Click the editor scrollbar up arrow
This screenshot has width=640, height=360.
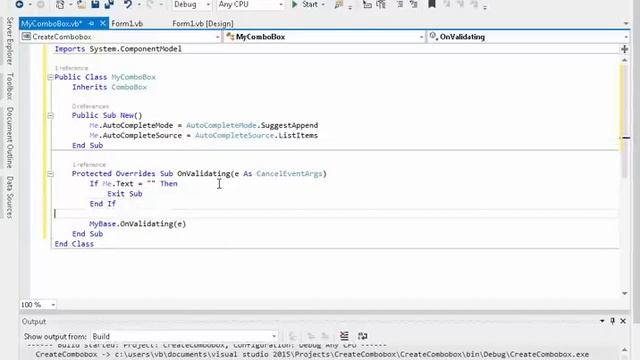pos(624,60)
